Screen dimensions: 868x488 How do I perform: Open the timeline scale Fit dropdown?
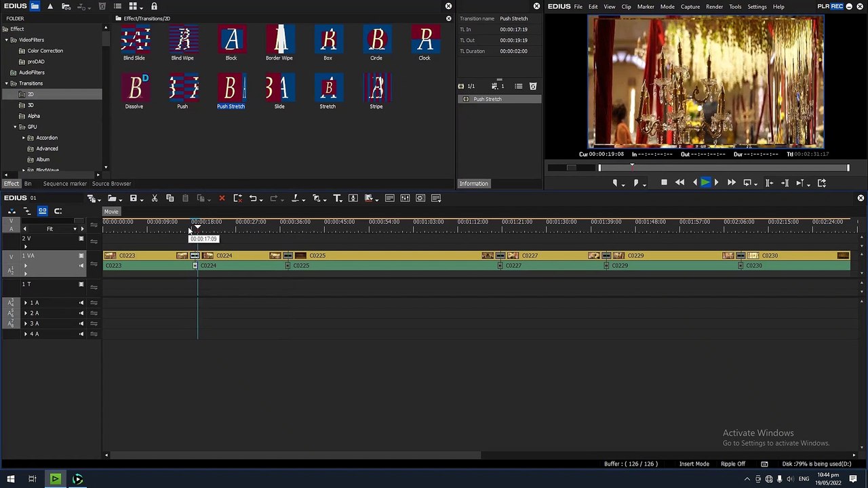(75, 229)
